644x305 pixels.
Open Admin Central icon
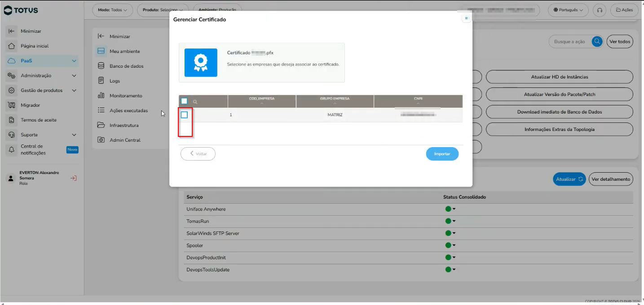[101, 140]
